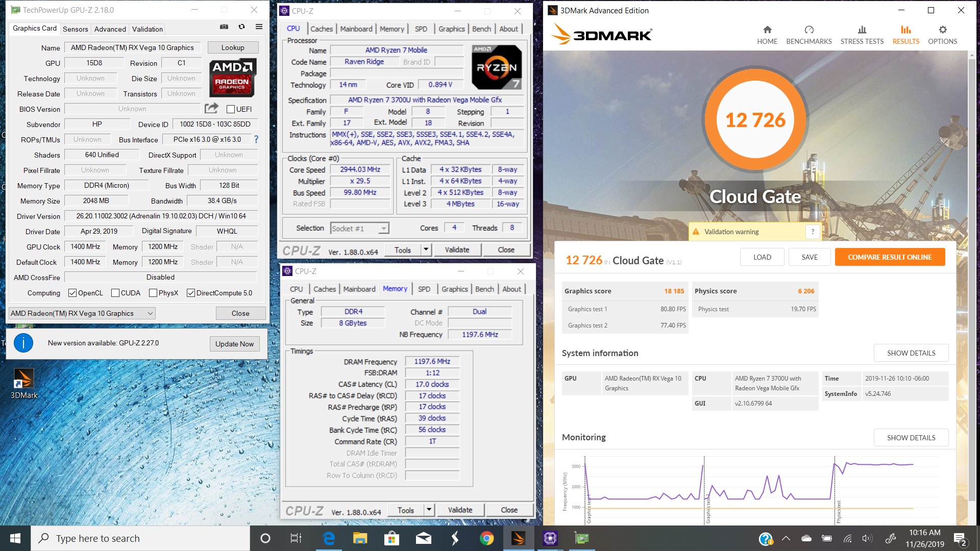Click the AMD Radeon Graphics logo
Screen dimensions: 980x551
pyautogui.click(x=233, y=78)
